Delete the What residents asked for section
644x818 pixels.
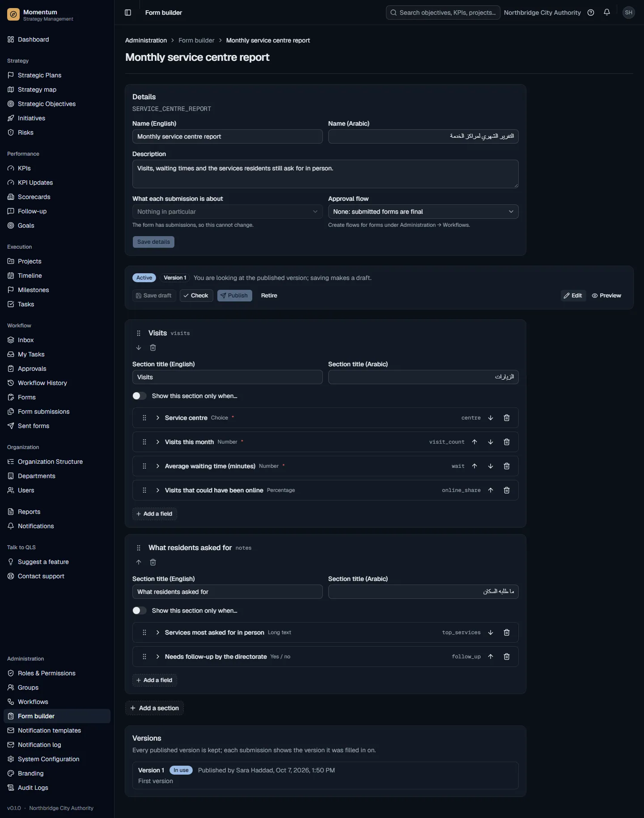click(153, 562)
